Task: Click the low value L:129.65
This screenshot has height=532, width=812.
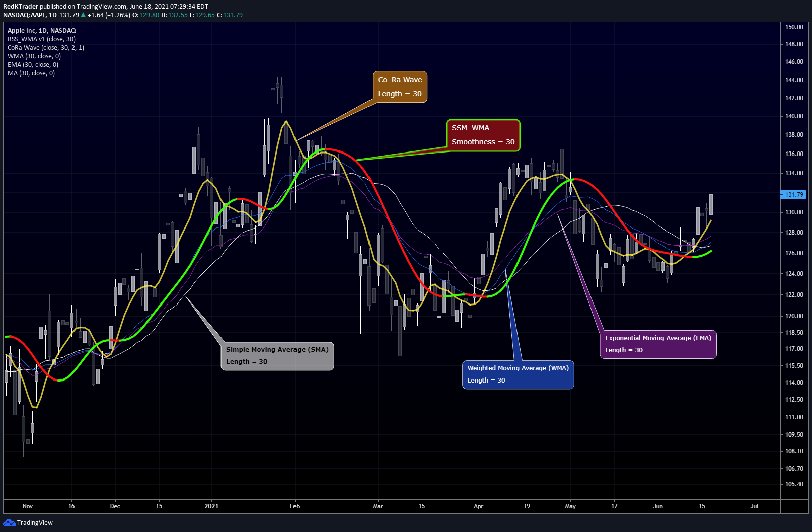Action: [x=202, y=15]
